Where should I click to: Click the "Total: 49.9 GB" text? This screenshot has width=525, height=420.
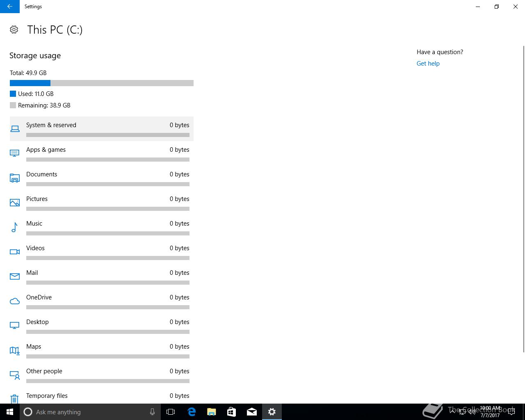pos(28,73)
